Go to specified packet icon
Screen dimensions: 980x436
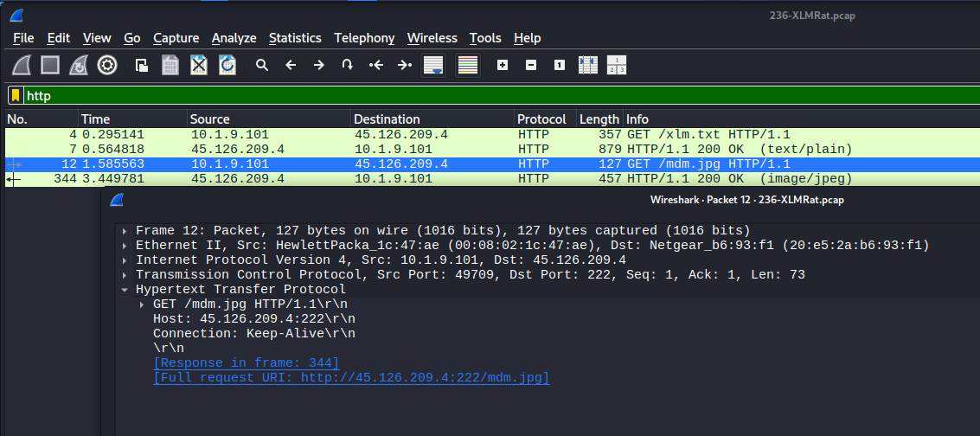(x=348, y=65)
